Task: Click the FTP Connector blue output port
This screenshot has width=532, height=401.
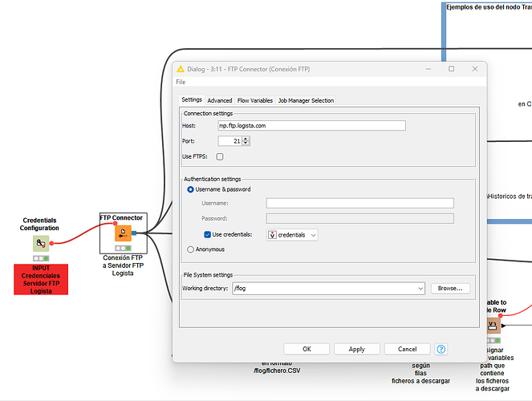Action: pyautogui.click(x=134, y=233)
